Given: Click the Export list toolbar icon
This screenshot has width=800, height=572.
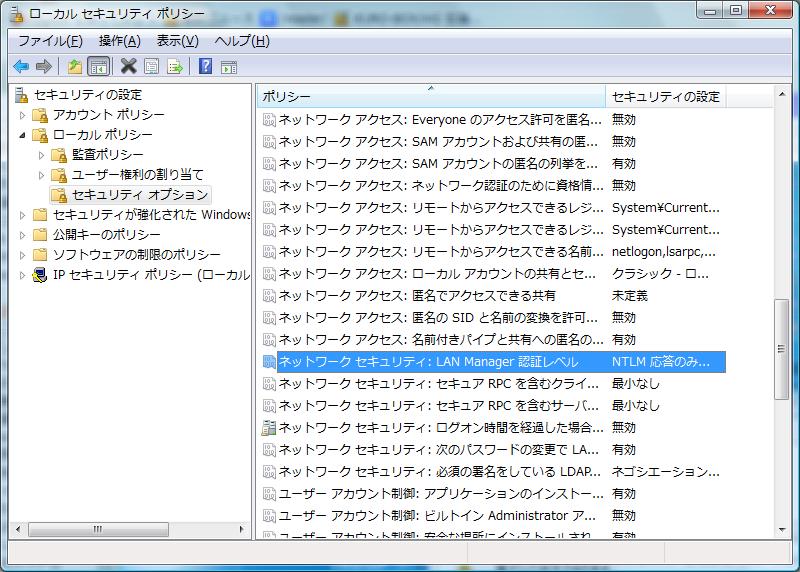Looking at the screenshot, I should 175,67.
